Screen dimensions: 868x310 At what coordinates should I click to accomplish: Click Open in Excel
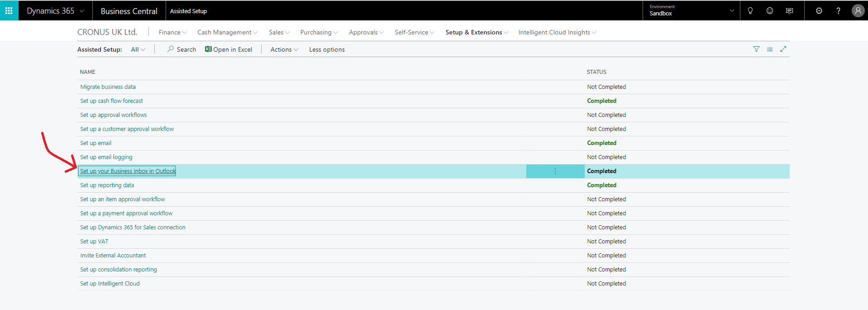coord(229,49)
